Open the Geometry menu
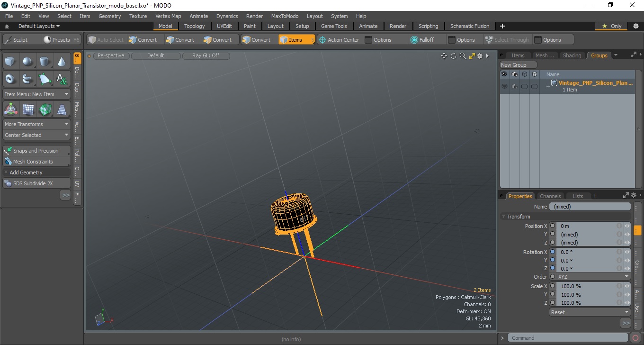 coord(110,16)
